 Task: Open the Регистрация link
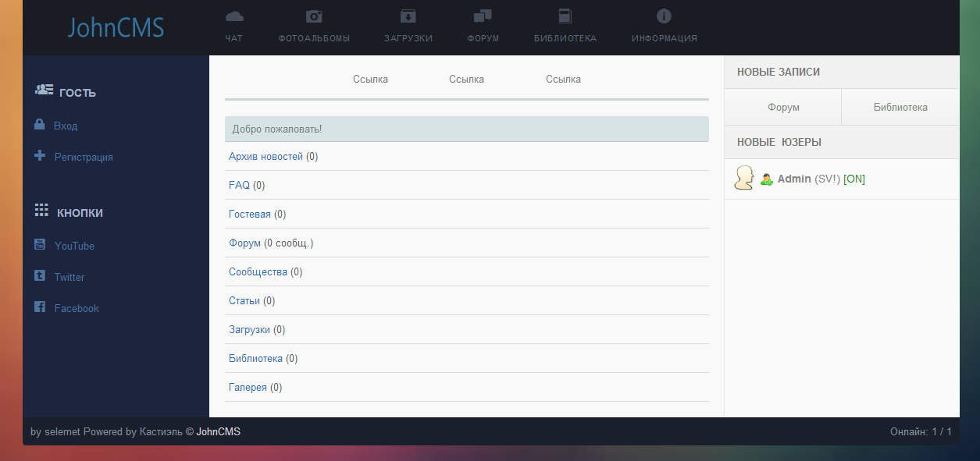coord(84,157)
